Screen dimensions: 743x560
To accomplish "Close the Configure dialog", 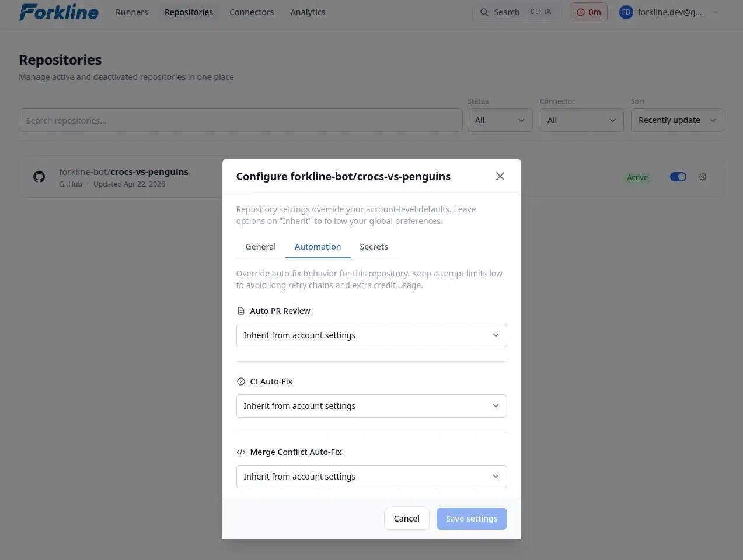I will (x=500, y=176).
